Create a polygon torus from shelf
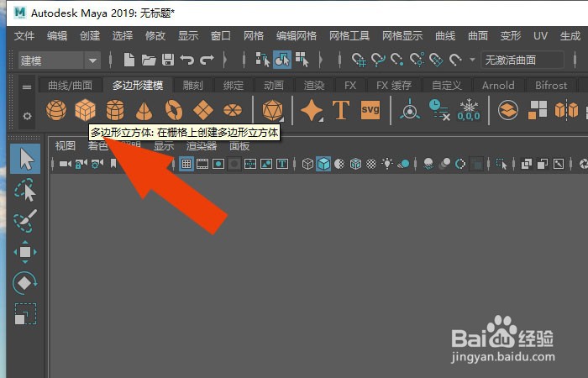 click(x=174, y=110)
